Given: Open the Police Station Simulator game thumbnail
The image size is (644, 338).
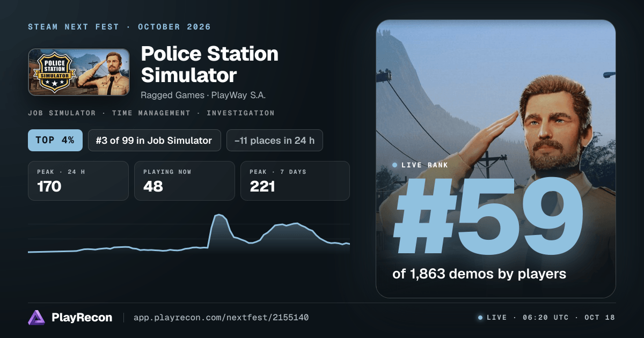Looking at the screenshot, I should pyautogui.click(x=78, y=72).
